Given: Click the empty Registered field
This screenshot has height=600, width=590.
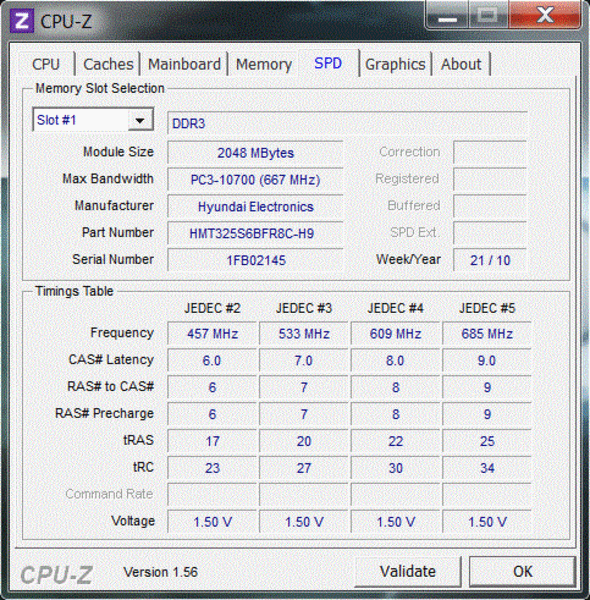Looking at the screenshot, I should tap(490, 179).
